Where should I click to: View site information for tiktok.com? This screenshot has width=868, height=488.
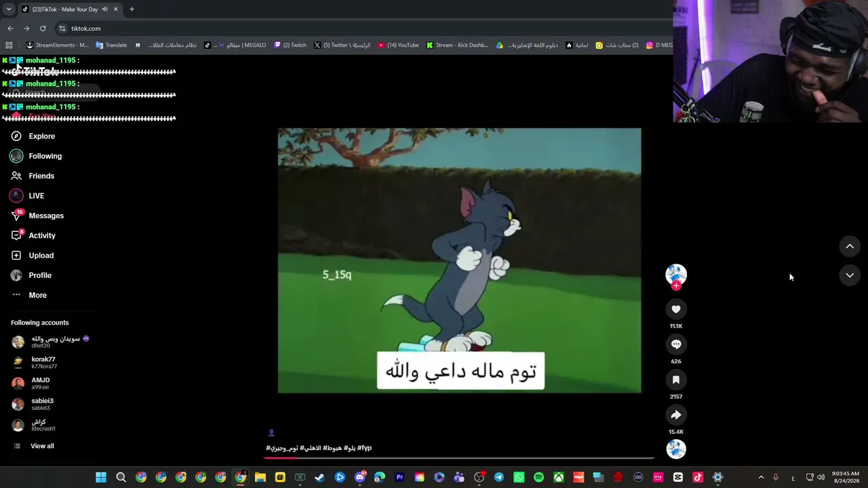tap(62, 28)
